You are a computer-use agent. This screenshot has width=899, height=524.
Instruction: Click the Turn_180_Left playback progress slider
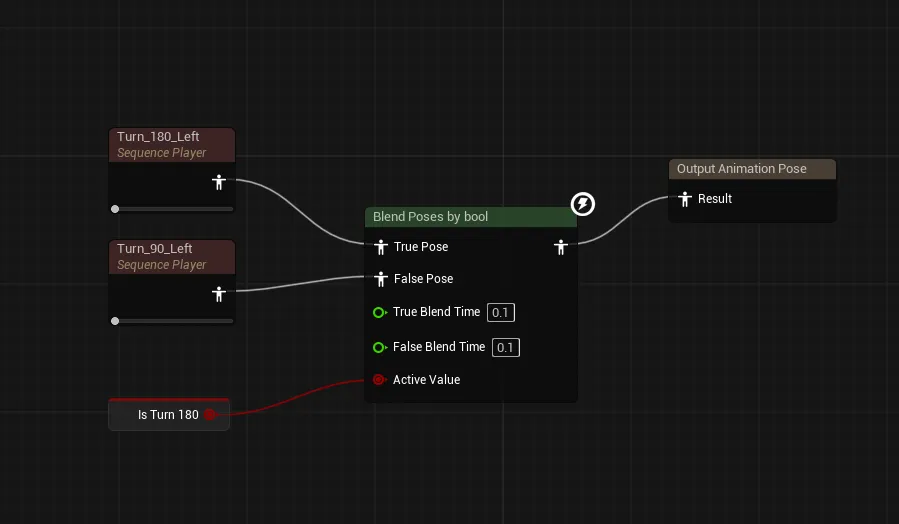[172, 209]
